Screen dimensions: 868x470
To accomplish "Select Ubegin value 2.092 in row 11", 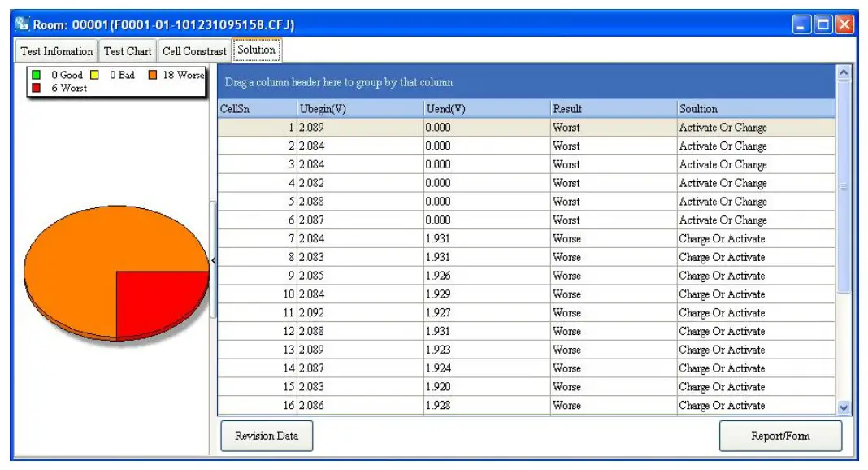I will (360, 313).
